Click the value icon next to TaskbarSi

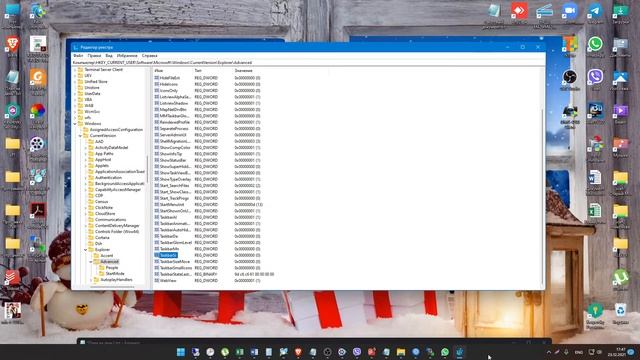(x=157, y=255)
